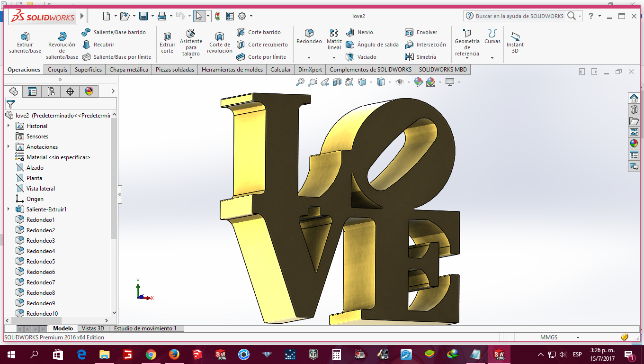Expand the Historial tree node

(8, 126)
